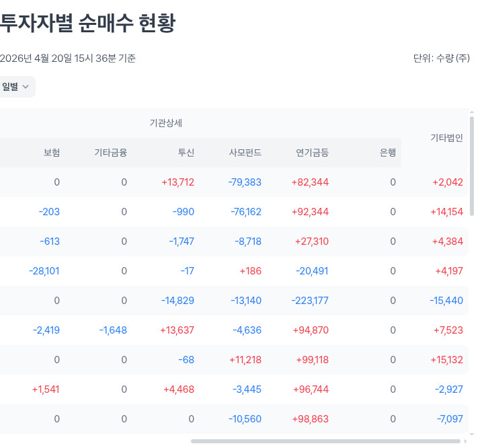Click the scrollbar up arrow at table top
The width and height of the screenshot is (486, 448).
472,112
